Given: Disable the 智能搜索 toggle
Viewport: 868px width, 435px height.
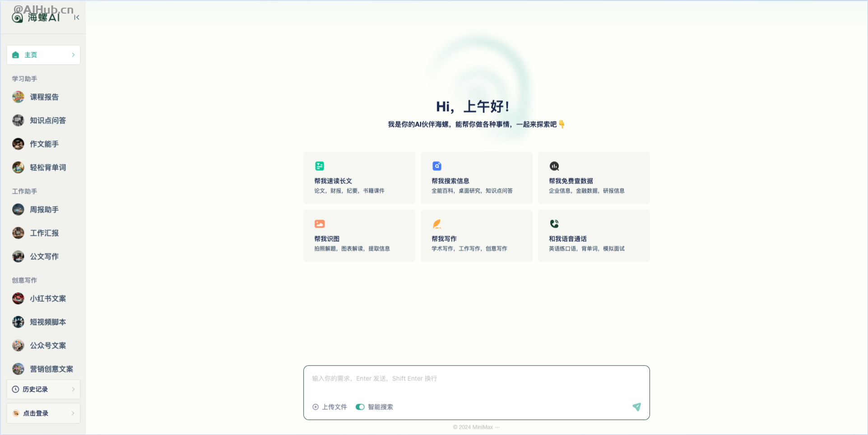Looking at the screenshot, I should [x=360, y=407].
